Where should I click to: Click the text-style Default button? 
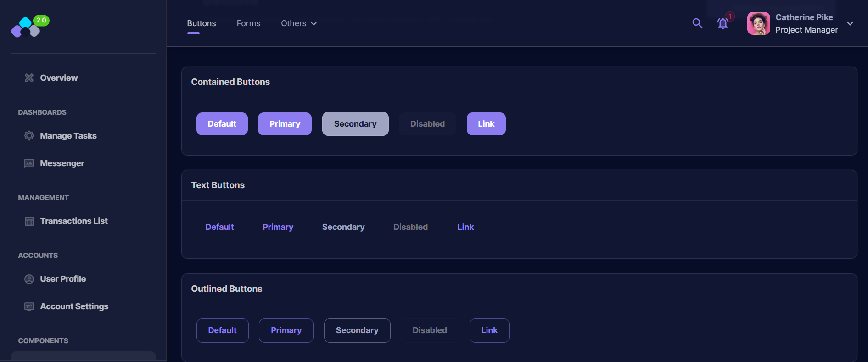[x=220, y=227]
